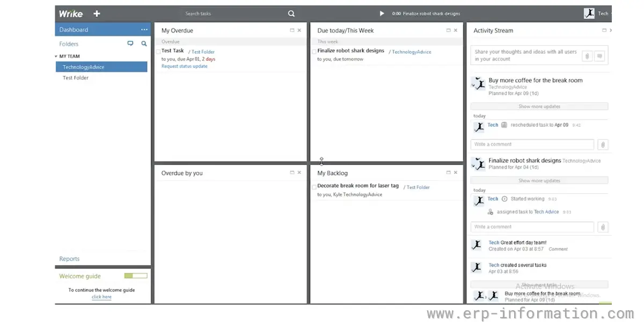Viewport: 644px width, 322px height.
Task: Start the task timer with the play button
Action: point(382,13)
